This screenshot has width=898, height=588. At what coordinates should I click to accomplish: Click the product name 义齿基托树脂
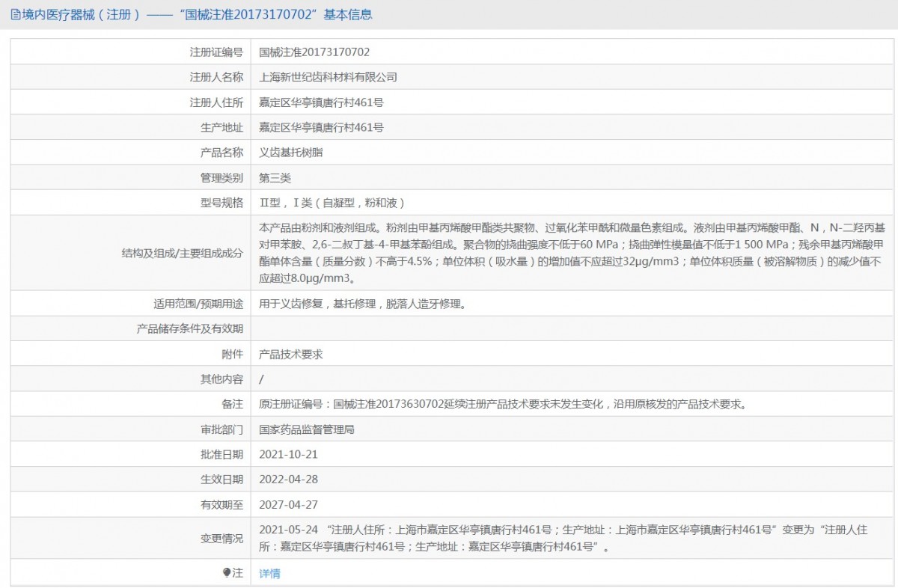[290, 153]
